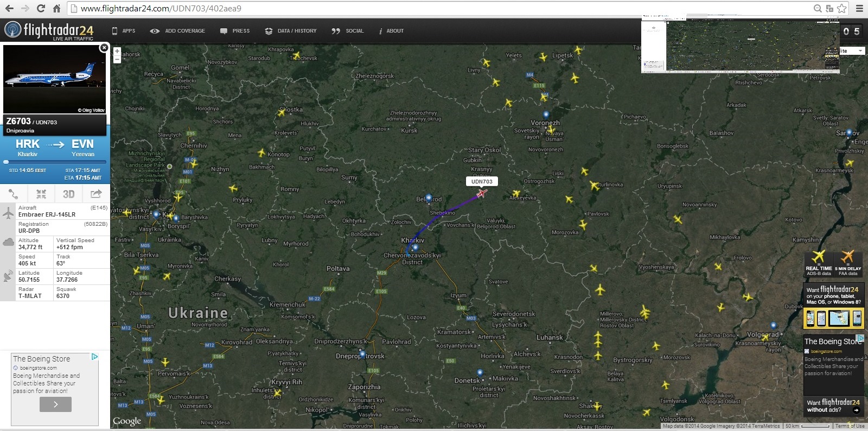Click the Flightradar24 logo

click(x=49, y=30)
